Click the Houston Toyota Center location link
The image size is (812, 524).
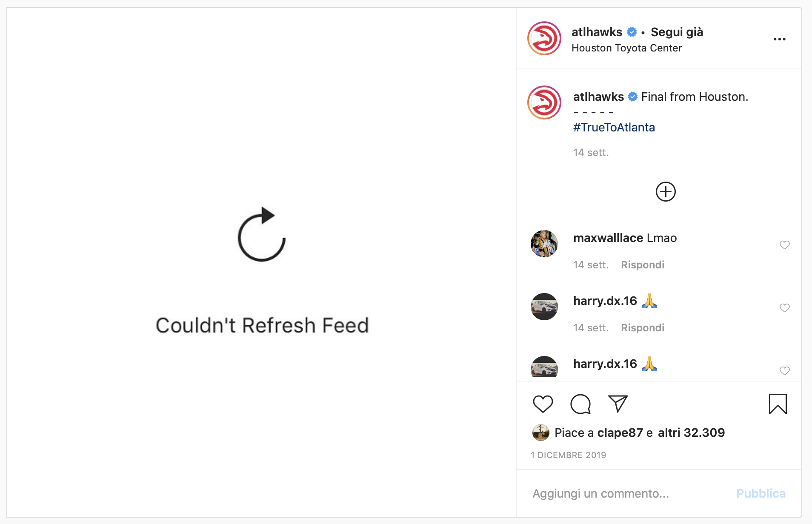[x=626, y=48]
